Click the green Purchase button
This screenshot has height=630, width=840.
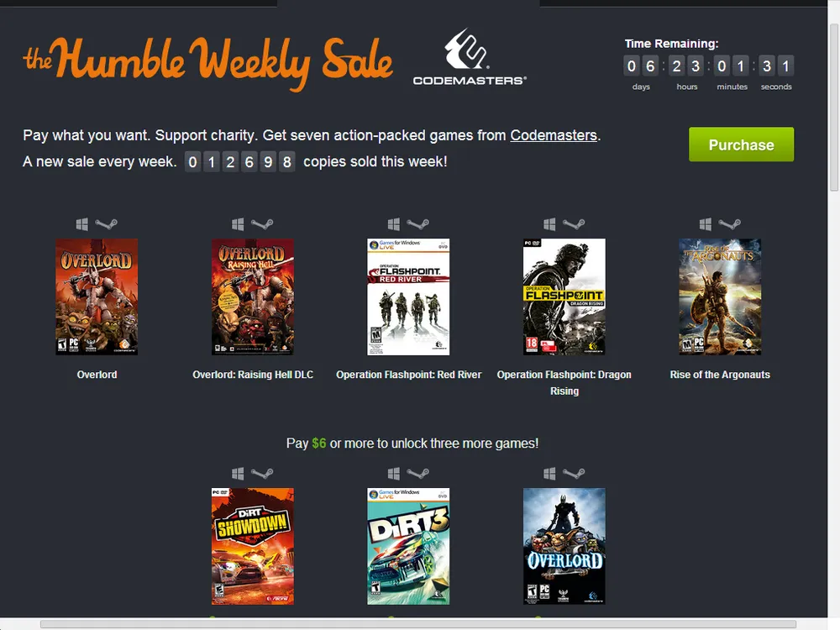(742, 144)
